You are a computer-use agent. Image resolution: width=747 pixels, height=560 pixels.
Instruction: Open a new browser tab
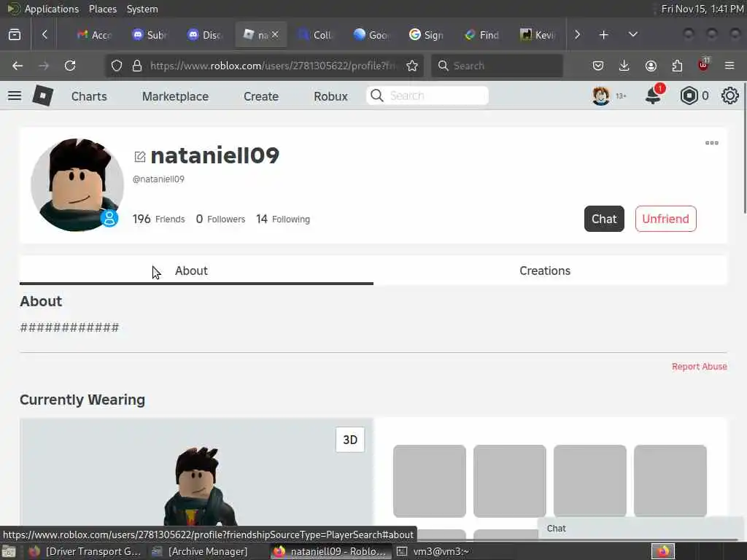[x=603, y=35]
